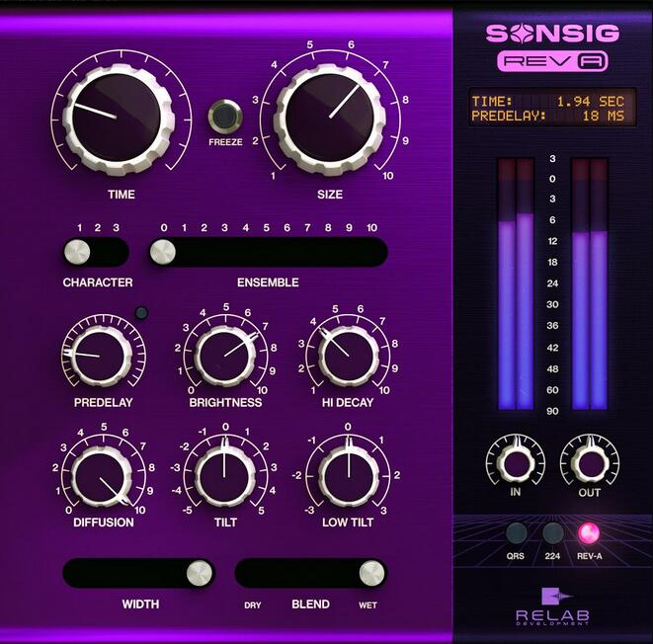This screenshot has height=644, width=653.
Task: Click the Relab Development logo
Action: point(552,606)
